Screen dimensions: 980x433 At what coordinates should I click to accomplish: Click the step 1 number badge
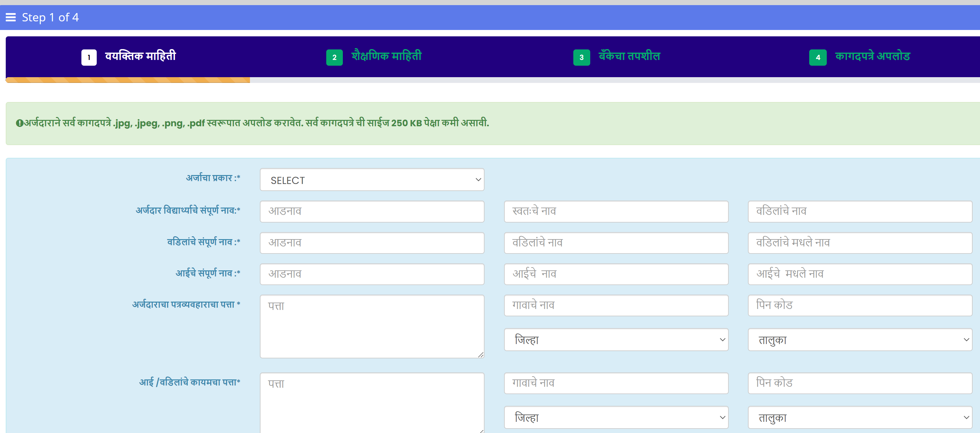[89, 57]
